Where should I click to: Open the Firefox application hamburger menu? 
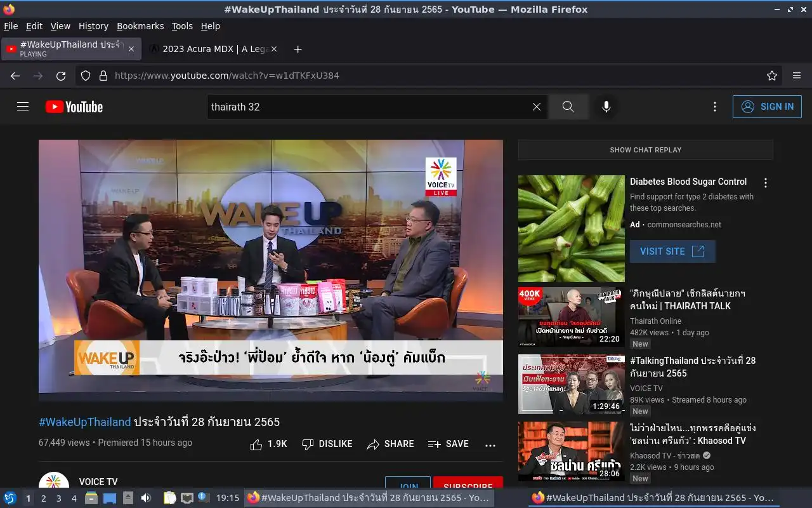coord(797,76)
